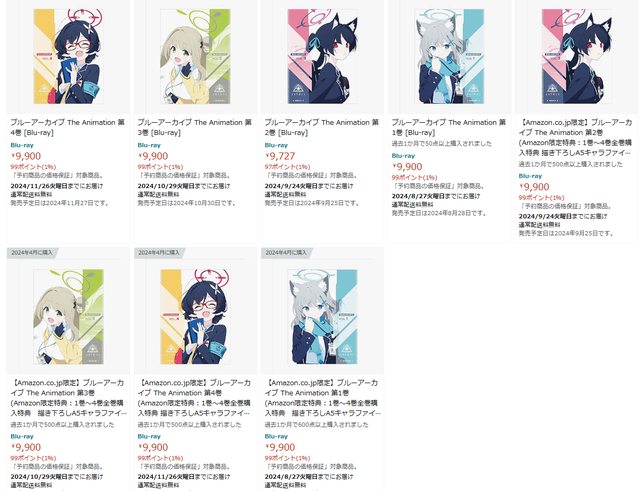Open Amazon限定 第1巻 cover thumbnail in bottom row
The height and width of the screenshot is (491, 640).
coord(322,317)
